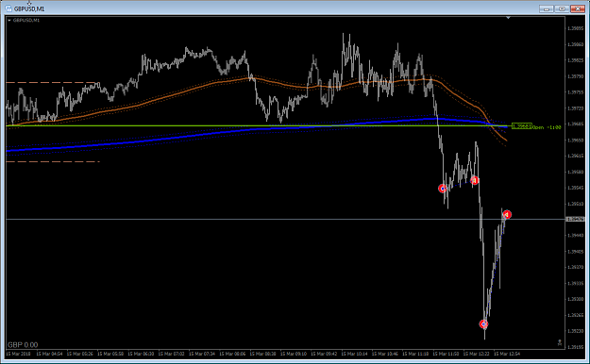Click the chart window icon beside GBPUSD,M1 title
This screenshot has width=590, height=364.
8,8
